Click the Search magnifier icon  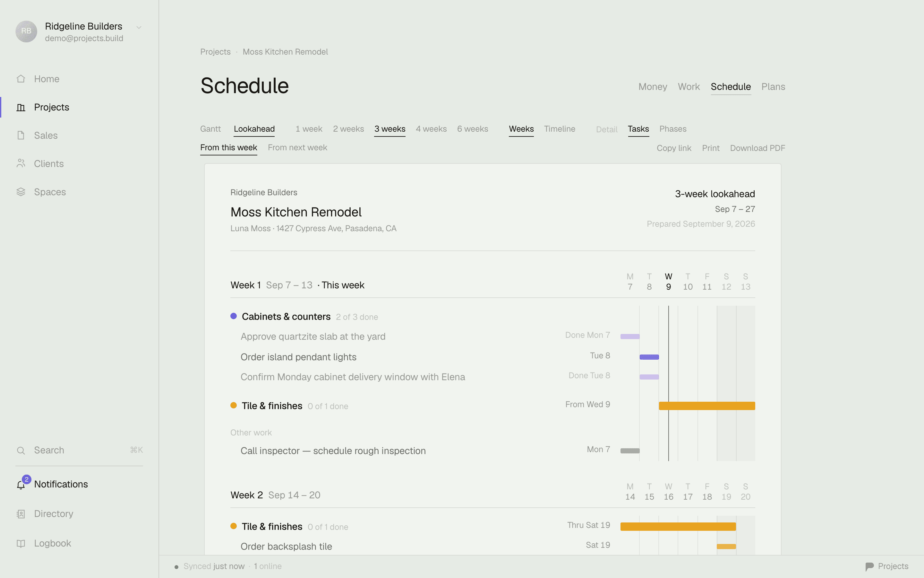point(21,450)
